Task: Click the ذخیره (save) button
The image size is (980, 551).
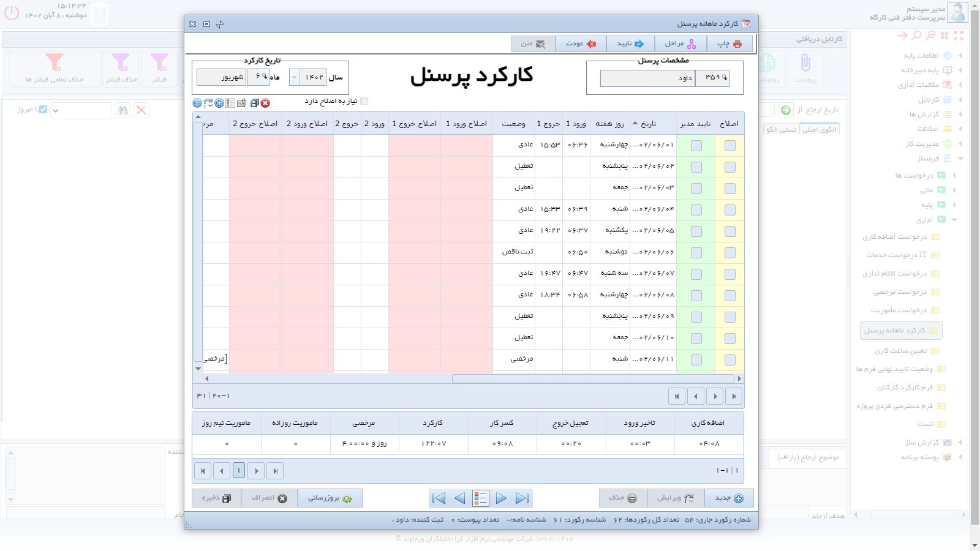Action: [217, 498]
